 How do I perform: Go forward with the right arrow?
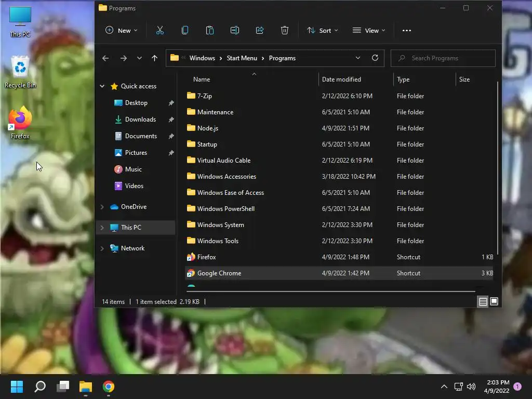coord(124,58)
